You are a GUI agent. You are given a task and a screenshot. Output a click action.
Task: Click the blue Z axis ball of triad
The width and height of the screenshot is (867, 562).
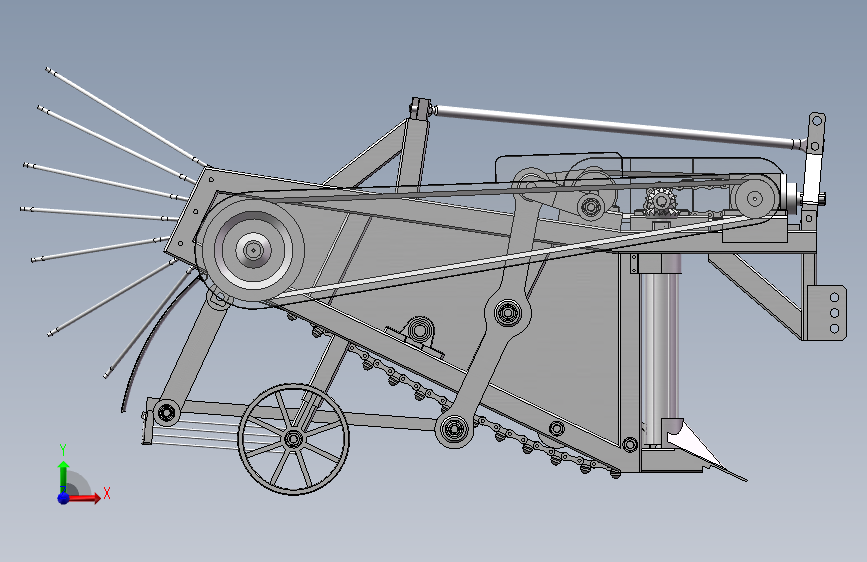pos(64,498)
